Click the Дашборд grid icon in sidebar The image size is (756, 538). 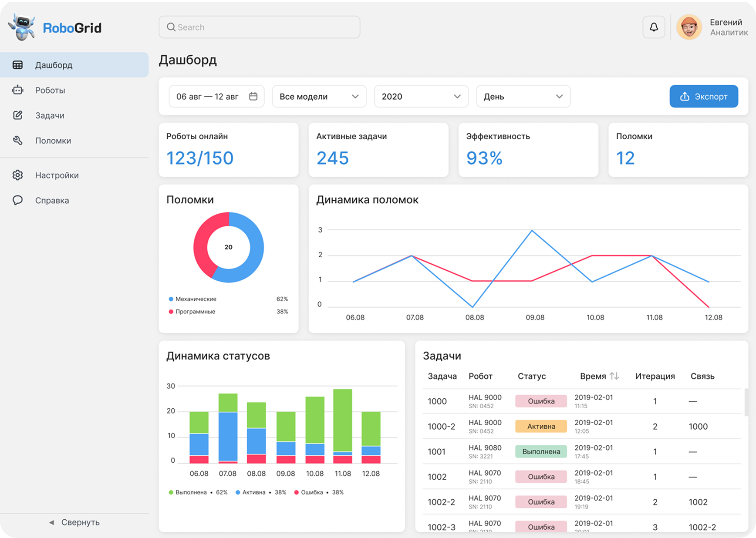(x=17, y=65)
